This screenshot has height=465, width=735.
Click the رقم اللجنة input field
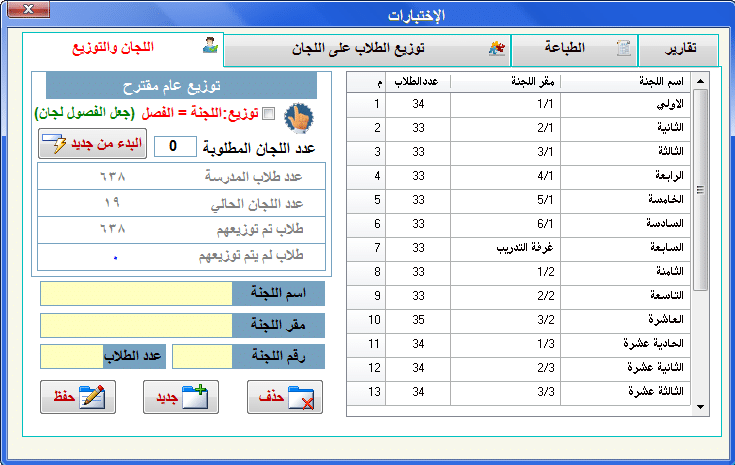point(202,357)
